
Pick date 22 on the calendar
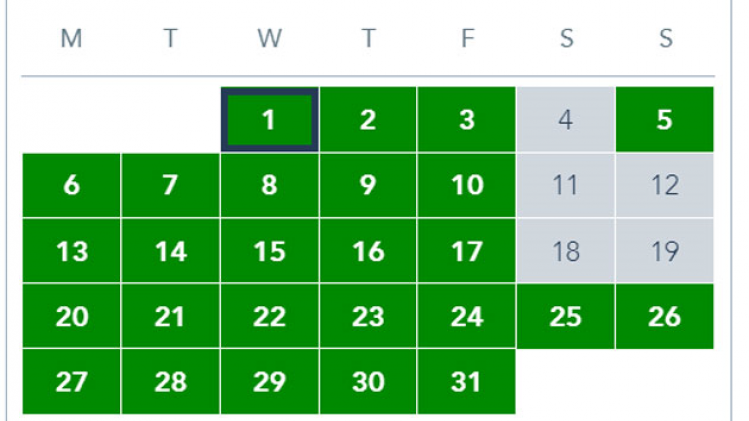[x=269, y=317]
